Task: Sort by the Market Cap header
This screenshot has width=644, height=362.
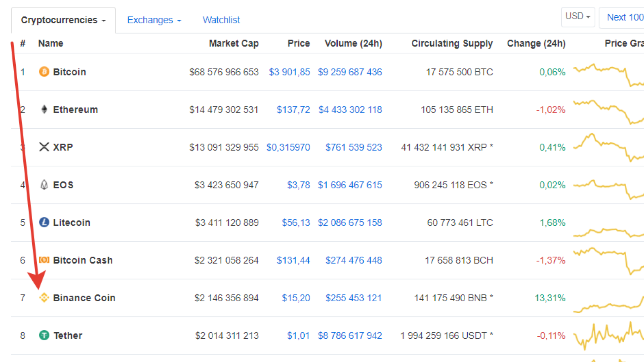Action: pyautogui.click(x=233, y=43)
